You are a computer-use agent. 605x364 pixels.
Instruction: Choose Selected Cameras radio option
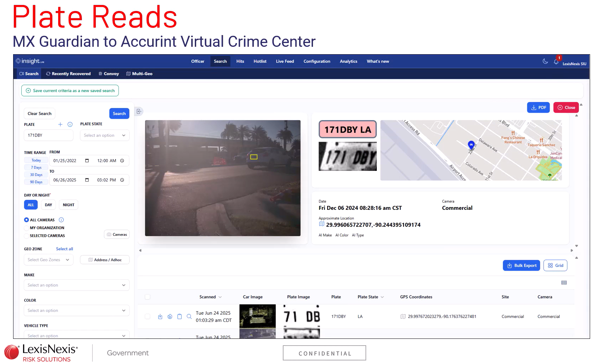26,236
